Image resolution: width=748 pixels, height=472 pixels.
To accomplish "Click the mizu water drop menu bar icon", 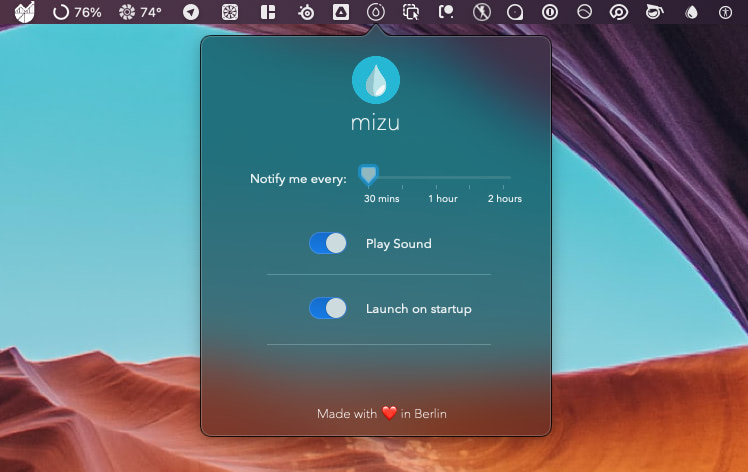I will (376, 12).
